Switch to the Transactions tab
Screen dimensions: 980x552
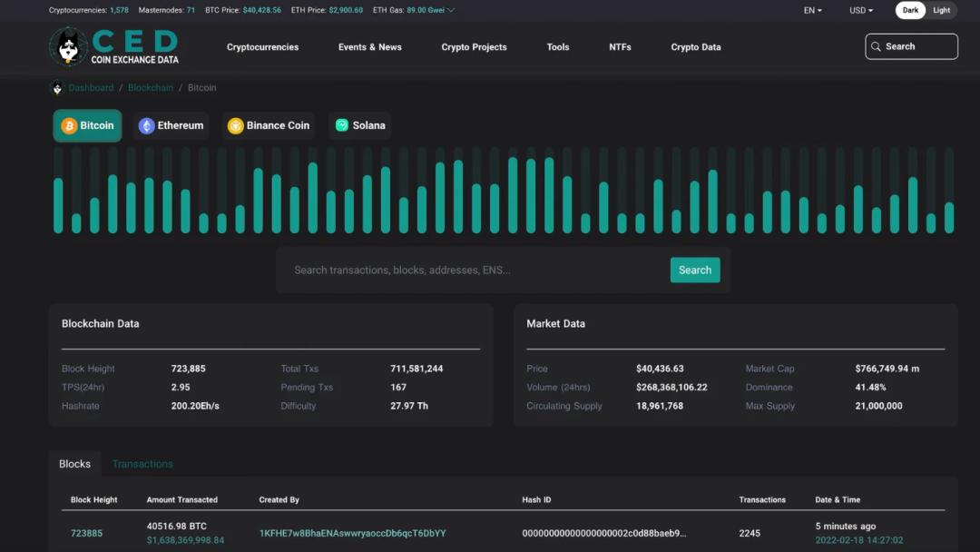pyautogui.click(x=142, y=464)
